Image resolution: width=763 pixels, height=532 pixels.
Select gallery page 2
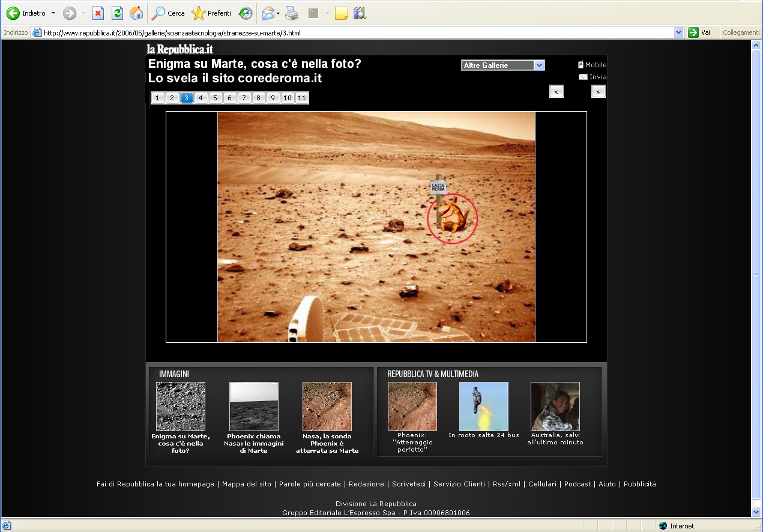tap(172, 98)
